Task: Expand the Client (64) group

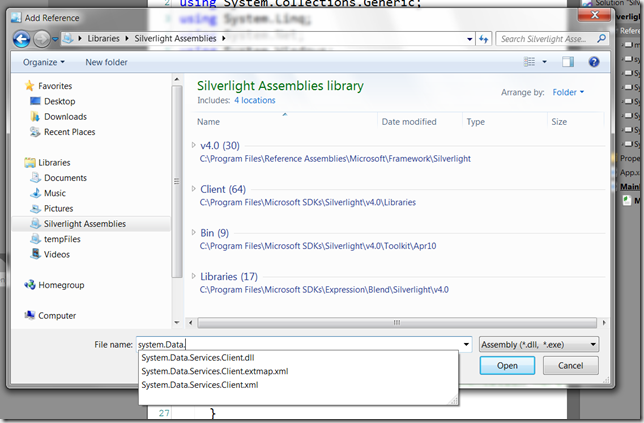Action: 193,189
